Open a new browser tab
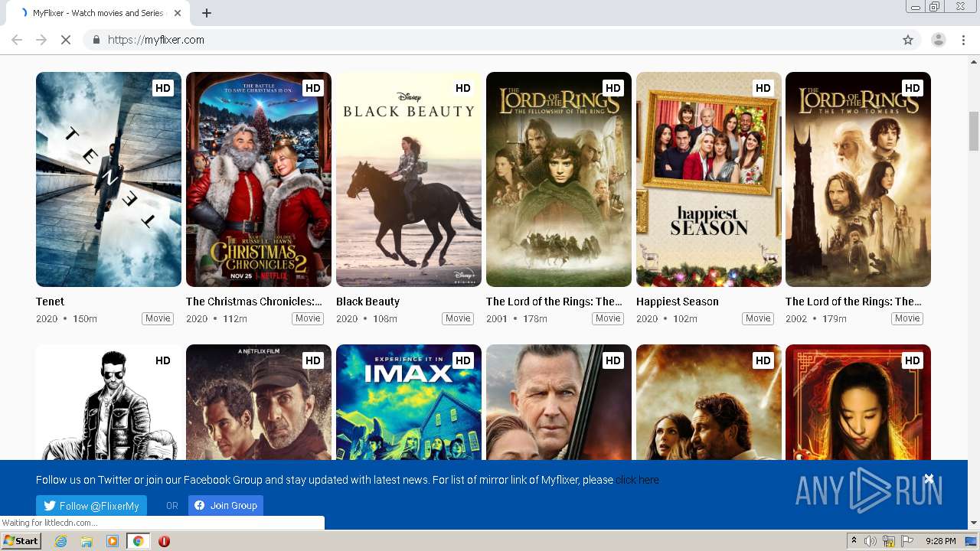 [x=207, y=13]
